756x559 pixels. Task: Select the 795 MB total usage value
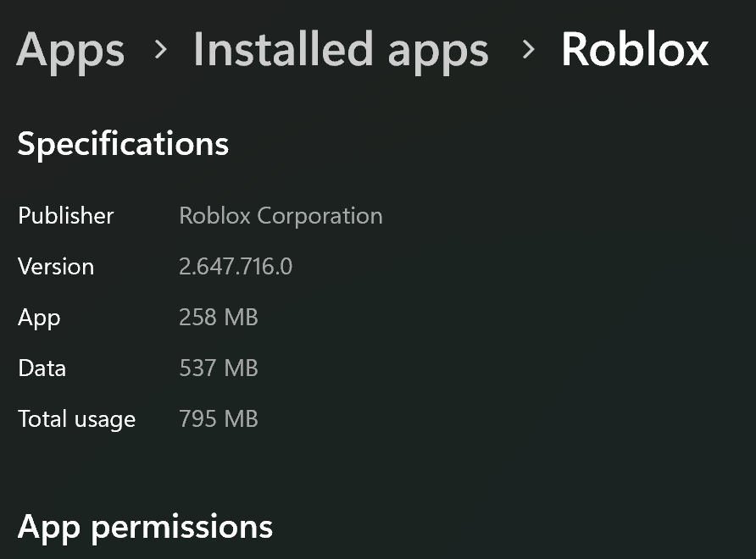click(219, 419)
